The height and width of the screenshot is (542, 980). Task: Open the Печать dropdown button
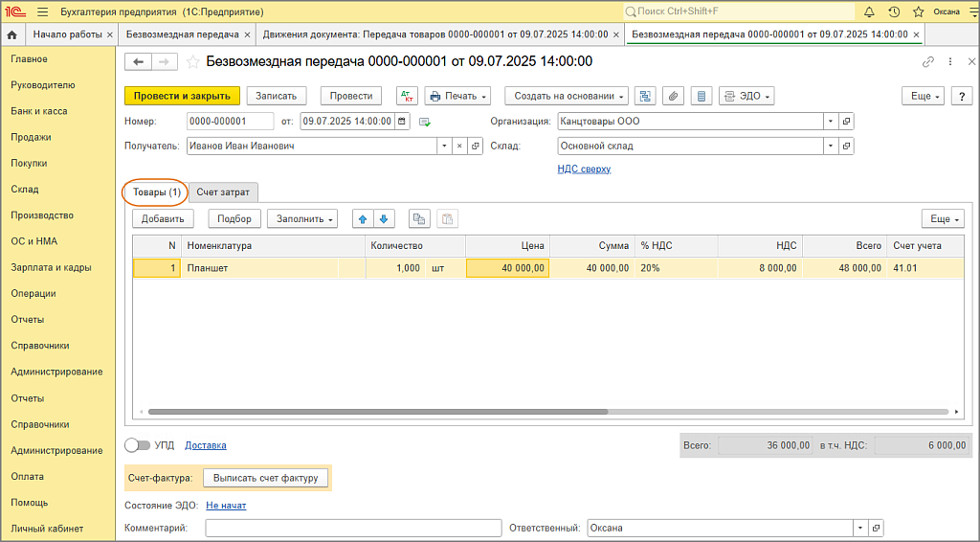[457, 97]
